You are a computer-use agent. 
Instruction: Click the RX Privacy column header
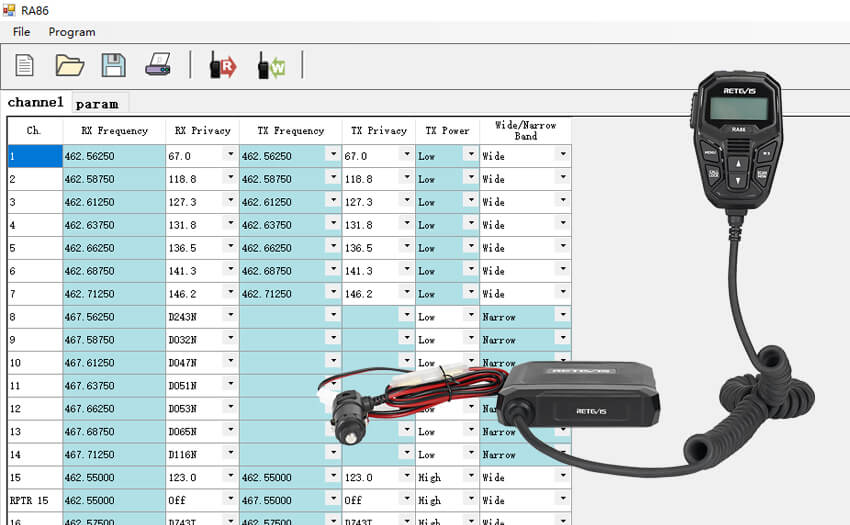click(202, 131)
